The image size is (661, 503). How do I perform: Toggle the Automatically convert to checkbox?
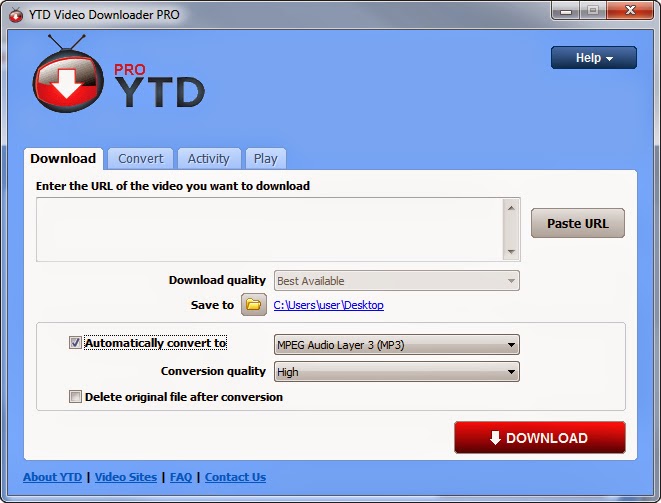[75, 342]
